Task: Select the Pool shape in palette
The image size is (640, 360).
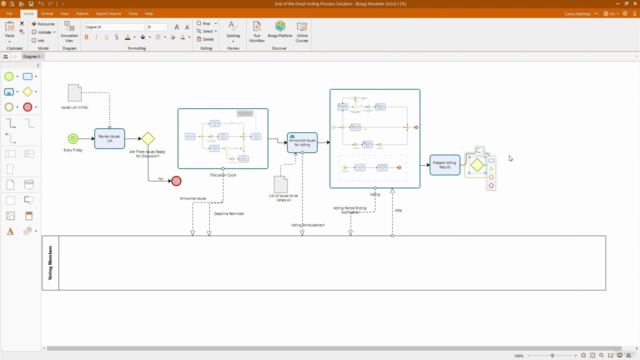Action: (11, 154)
